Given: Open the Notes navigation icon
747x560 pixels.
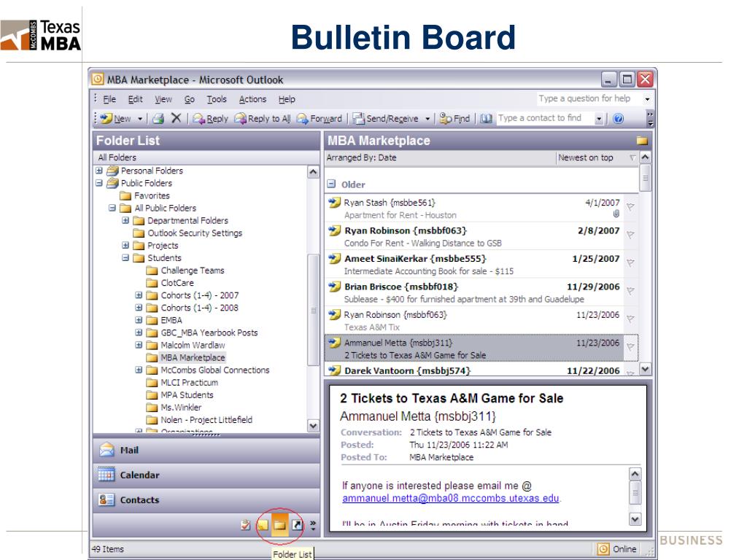Looking at the screenshot, I should 263,525.
